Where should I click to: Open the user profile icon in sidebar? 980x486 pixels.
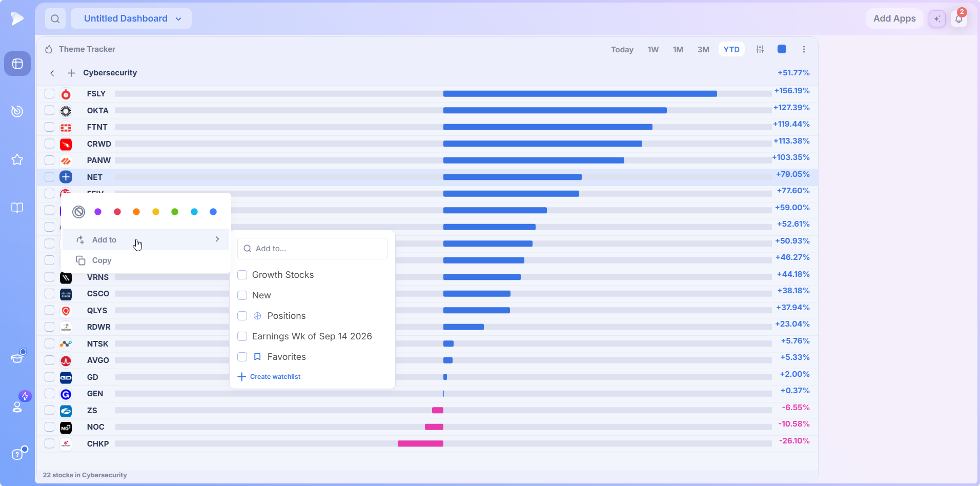point(17,407)
